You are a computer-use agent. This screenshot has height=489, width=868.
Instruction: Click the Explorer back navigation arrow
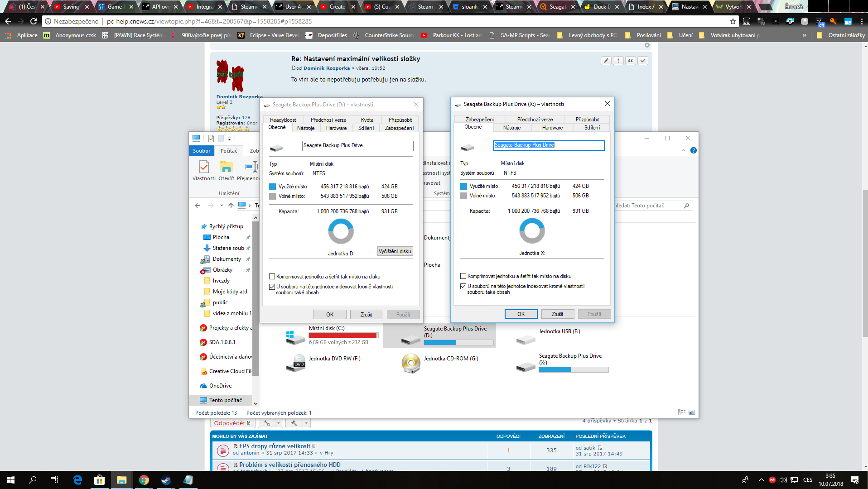(198, 206)
